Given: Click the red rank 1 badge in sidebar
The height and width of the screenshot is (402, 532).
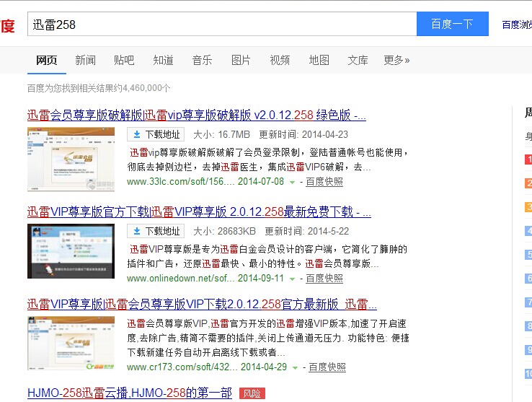Looking at the screenshot, I should pyautogui.click(x=528, y=160).
